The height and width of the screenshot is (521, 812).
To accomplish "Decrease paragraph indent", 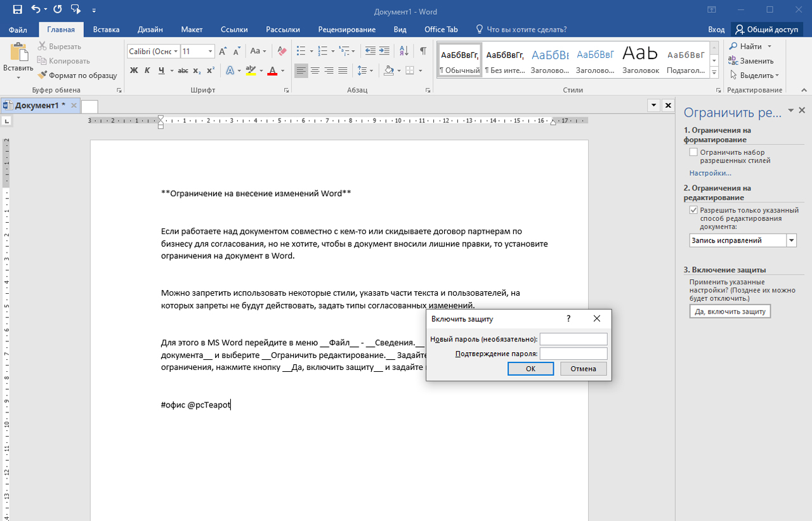I will pos(370,51).
